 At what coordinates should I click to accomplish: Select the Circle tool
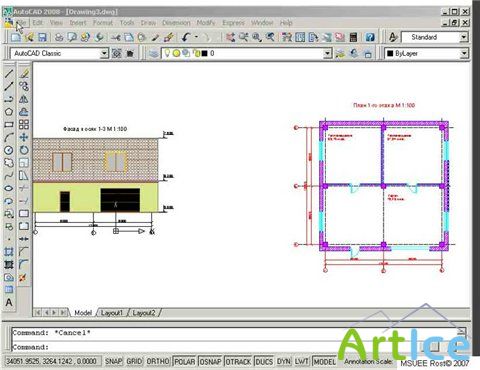click(x=9, y=150)
